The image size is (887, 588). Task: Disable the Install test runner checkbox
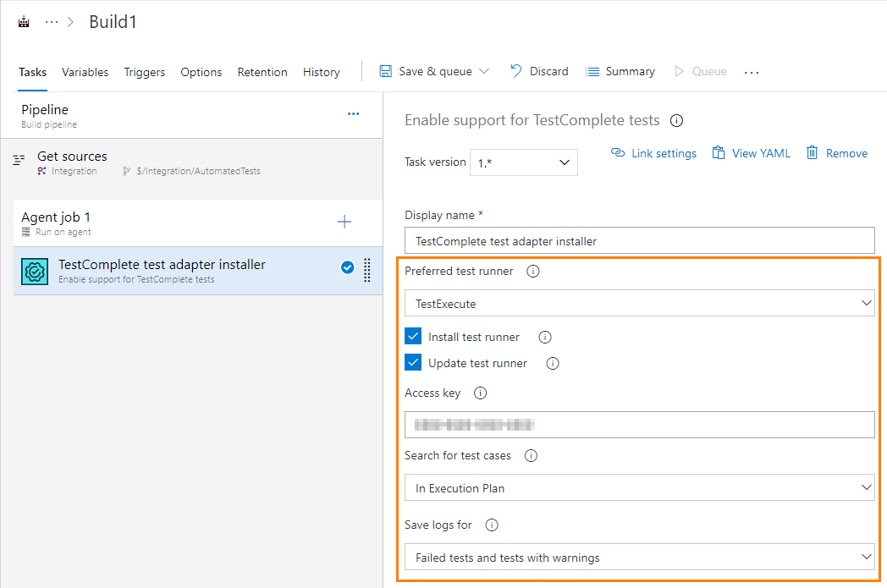pos(411,336)
